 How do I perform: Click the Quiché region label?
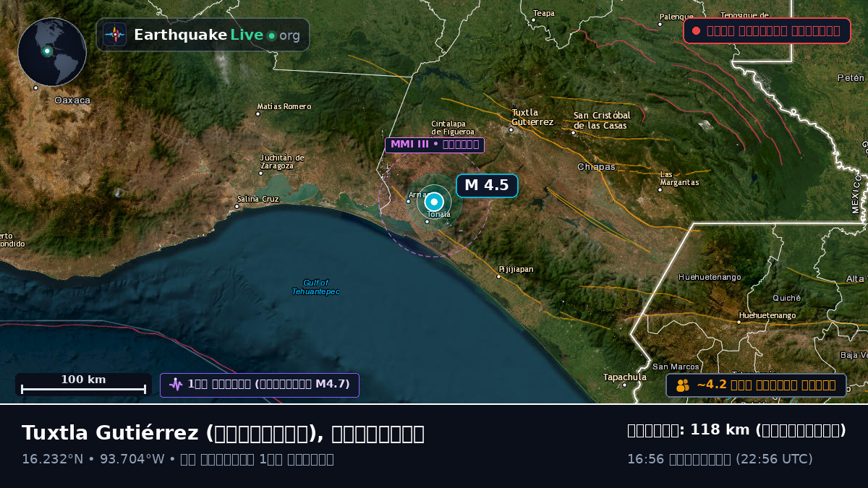(x=787, y=298)
